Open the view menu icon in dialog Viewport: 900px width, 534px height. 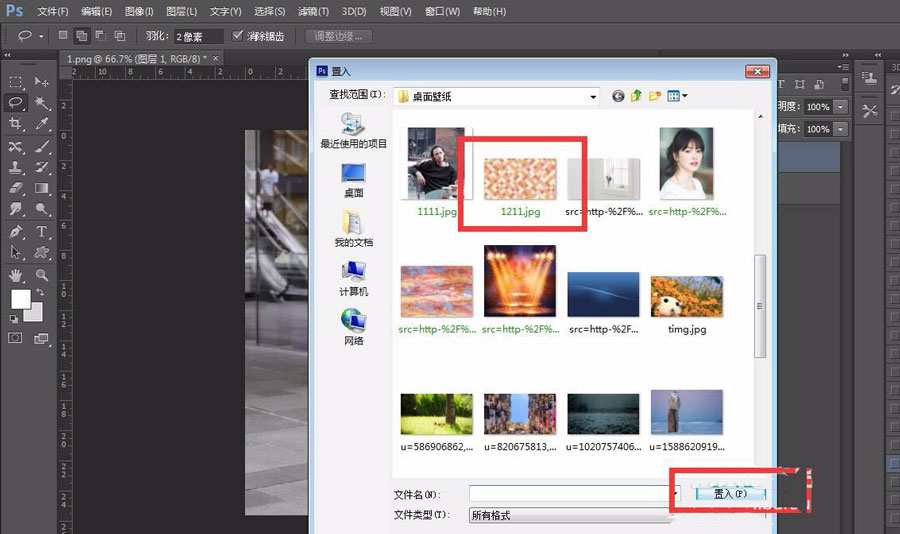coord(677,96)
